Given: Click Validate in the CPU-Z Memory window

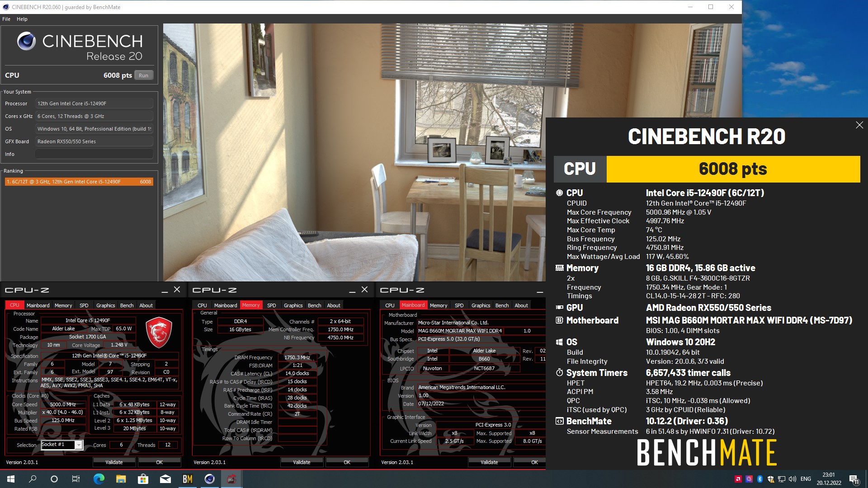Looking at the screenshot, I should coord(302,462).
